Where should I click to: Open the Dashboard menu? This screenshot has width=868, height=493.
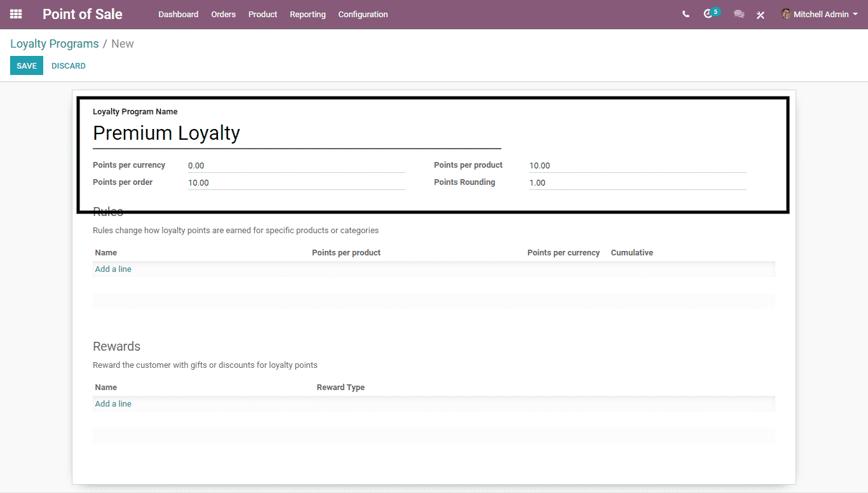click(178, 14)
